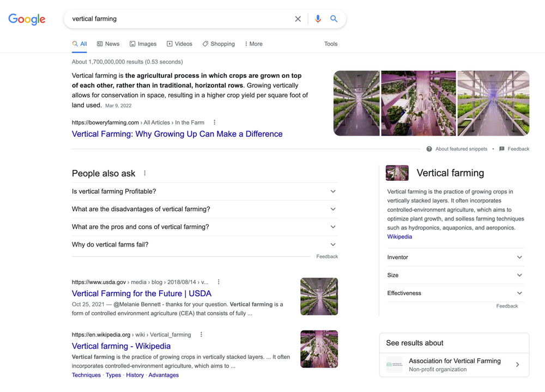Open the three-dot menu beside People also ask

144,173
